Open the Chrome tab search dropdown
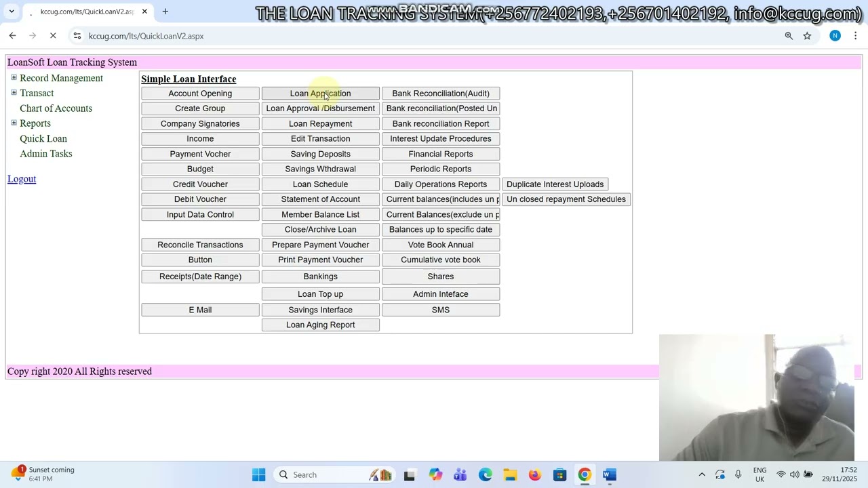Image resolution: width=868 pixels, height=488 pixels. pos(12,12)
